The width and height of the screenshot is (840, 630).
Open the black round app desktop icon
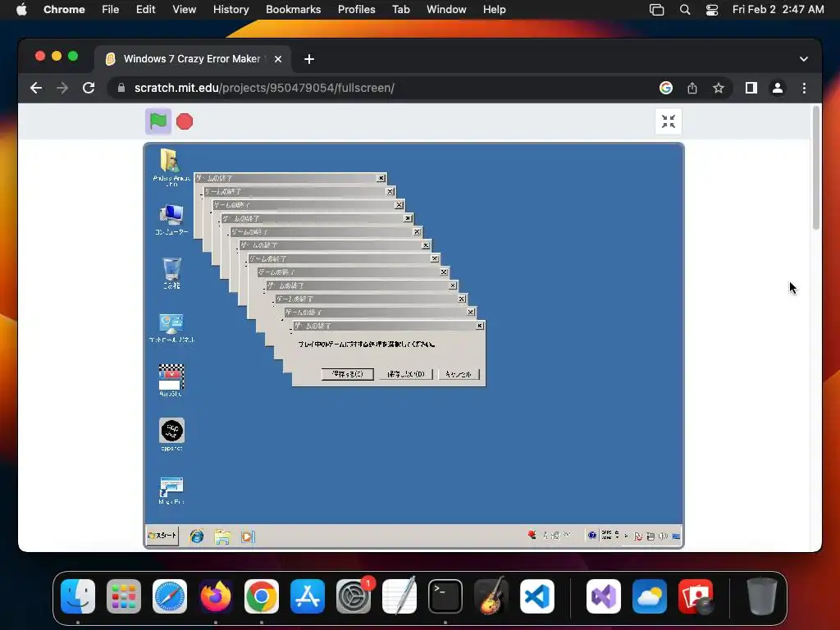(171, 434)
